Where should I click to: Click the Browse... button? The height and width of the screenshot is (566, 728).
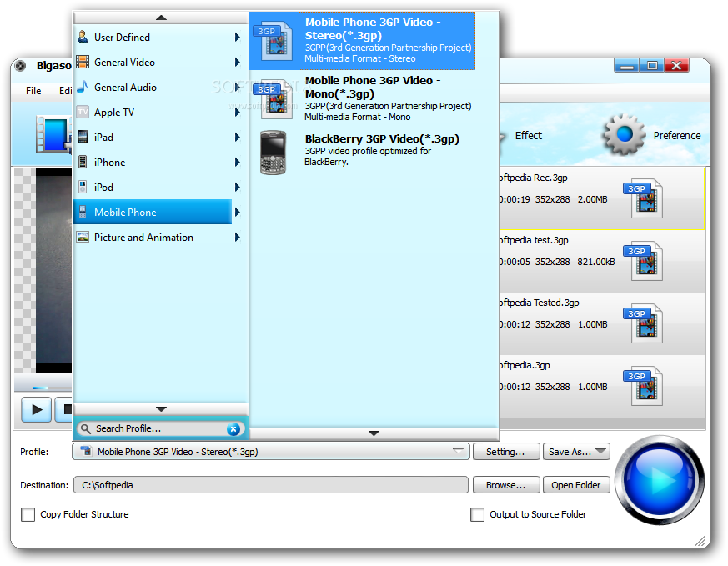tap(506, 485)
